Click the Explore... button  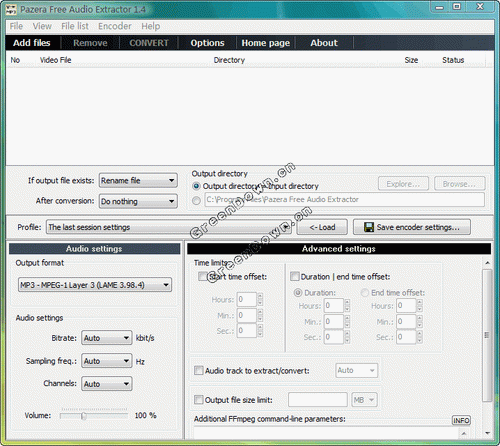403,184
